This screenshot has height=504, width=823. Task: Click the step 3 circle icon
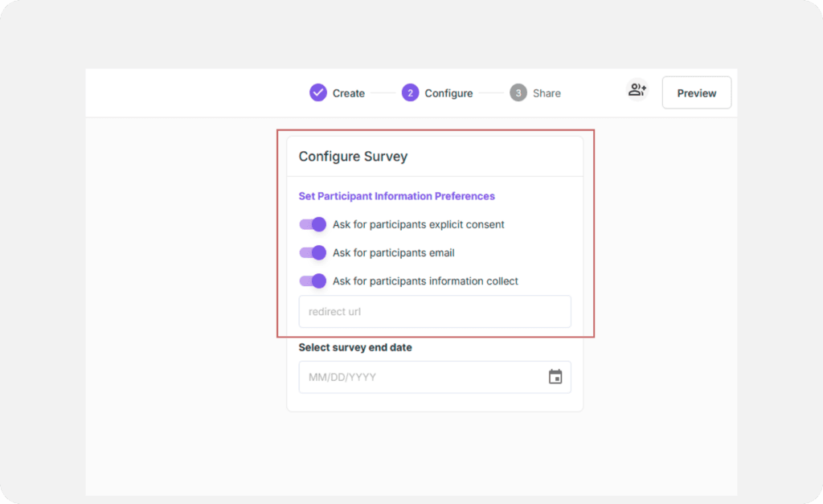click(x=518, y=93)
